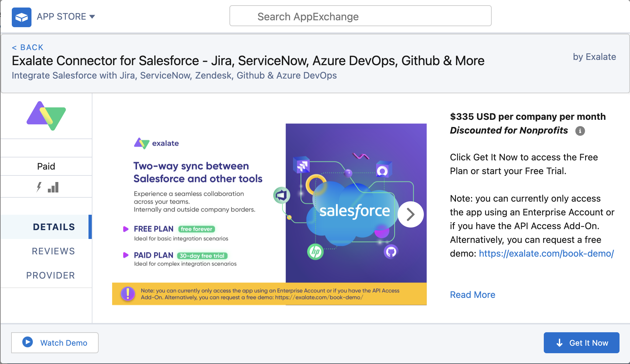Expand the Read More link

[473, 295]
